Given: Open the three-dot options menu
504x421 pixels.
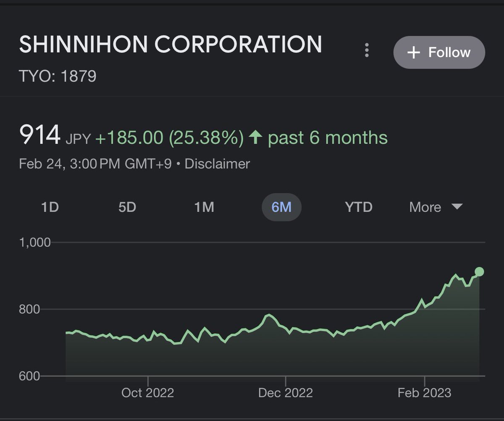Looking at the screenshot, I should (x=367, y=50).
